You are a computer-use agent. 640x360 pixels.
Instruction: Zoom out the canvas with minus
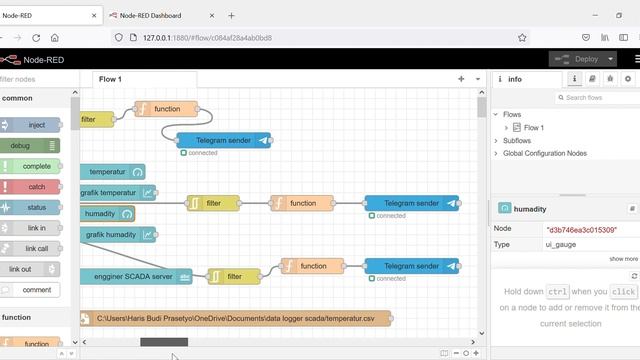click(456, 353)
